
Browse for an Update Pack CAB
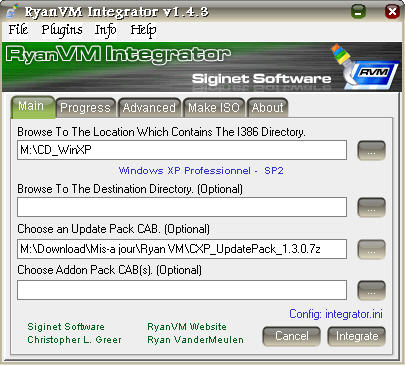point(371,249)
